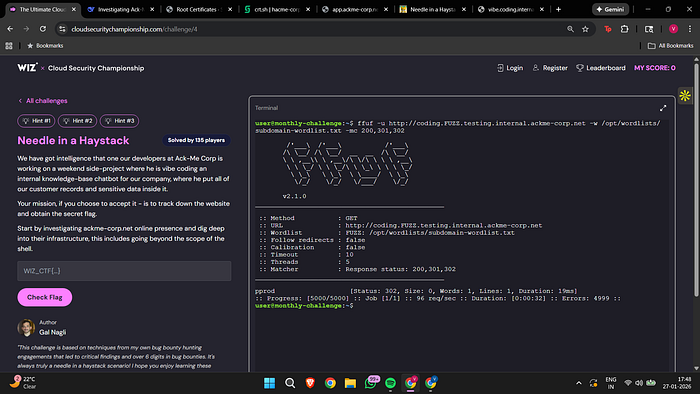700x394 pixels.
Task: Go back with browser back arrow
Action: (10, 29)
